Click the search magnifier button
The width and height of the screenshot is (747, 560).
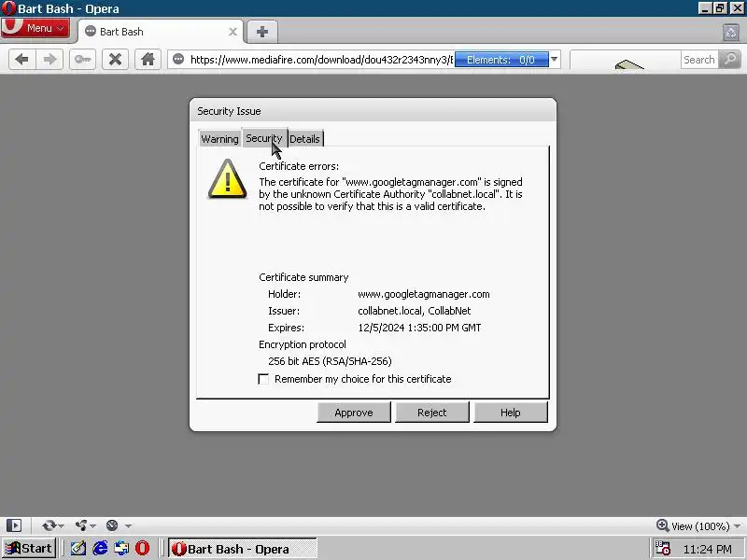coord(729,60)
